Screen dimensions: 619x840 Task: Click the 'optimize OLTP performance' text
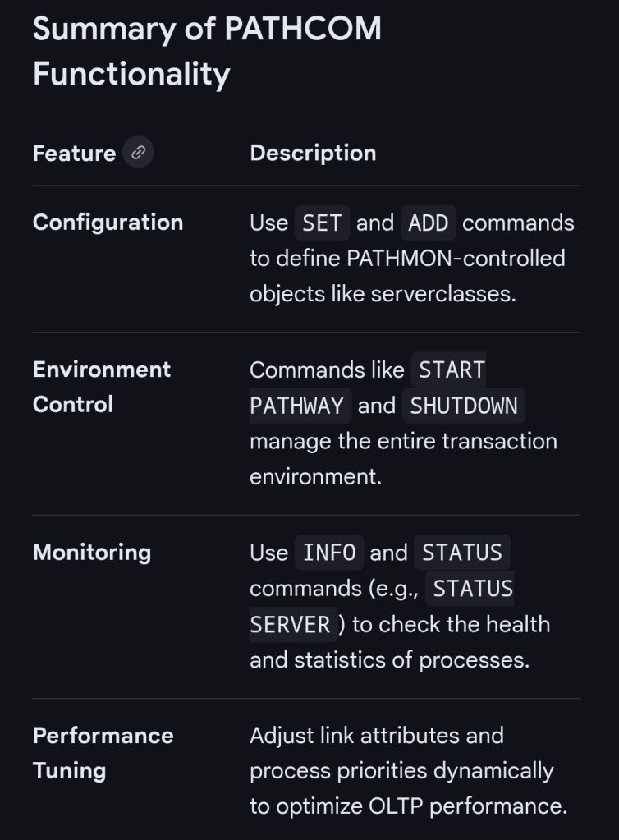408,806
